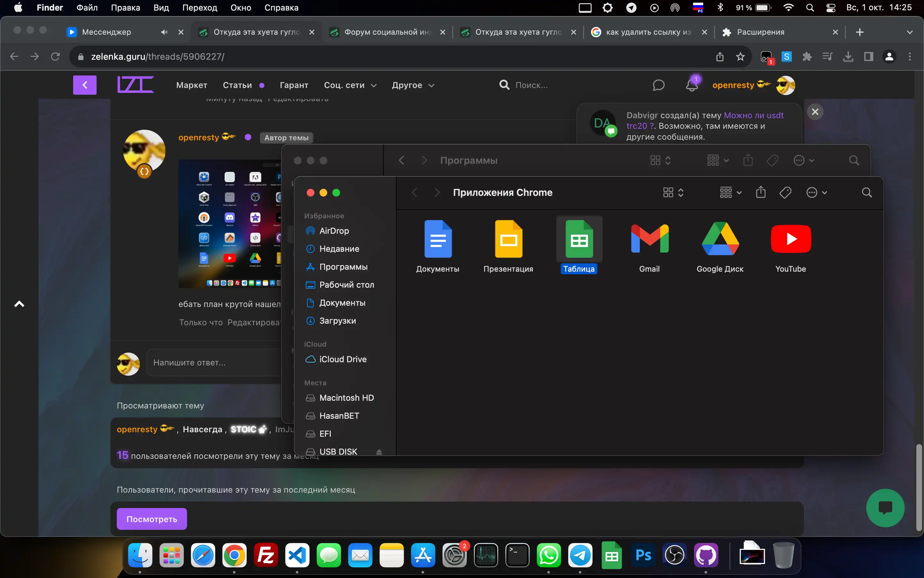Open macOS Control Center toggles
The width and height of the screenshot is (924, 578).
tap(831, 8)
